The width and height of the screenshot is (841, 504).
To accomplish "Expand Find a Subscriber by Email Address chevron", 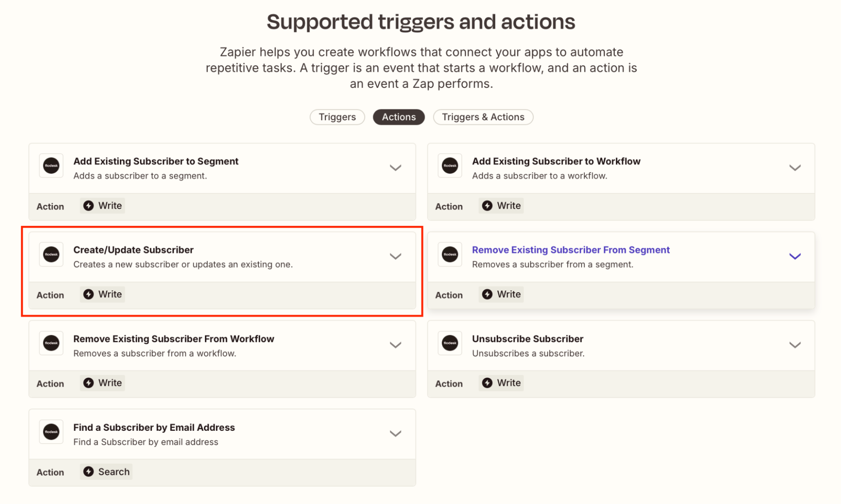I will [395, 434].
